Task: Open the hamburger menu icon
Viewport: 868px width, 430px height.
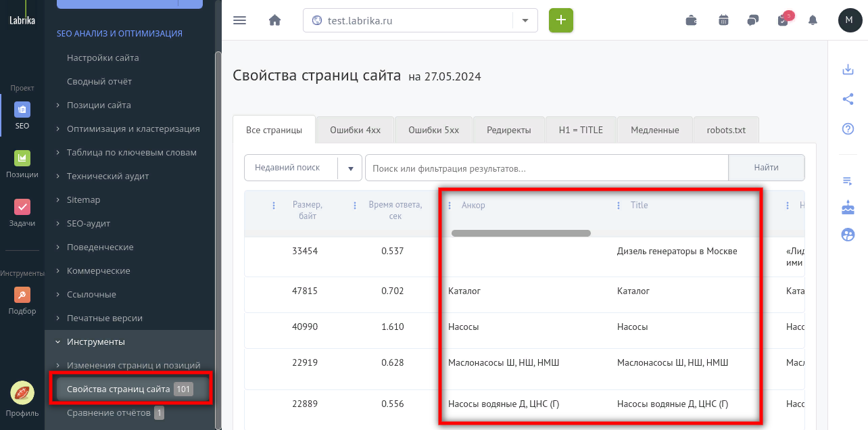Action: (x=239, y=20)
